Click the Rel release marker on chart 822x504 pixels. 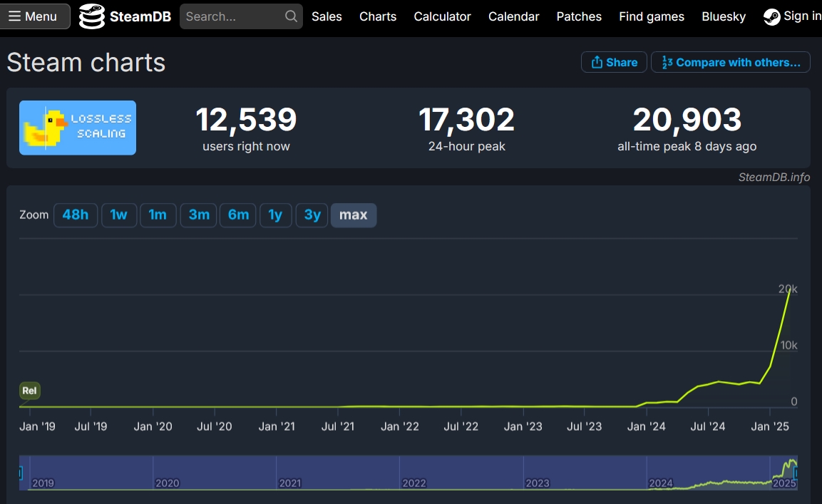[x=30, y=390]
